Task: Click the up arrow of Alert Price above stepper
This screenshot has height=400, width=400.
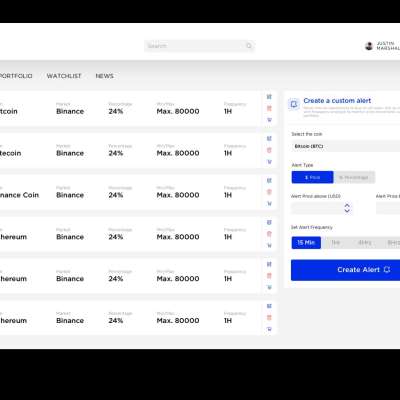Action: coord(347,205)
